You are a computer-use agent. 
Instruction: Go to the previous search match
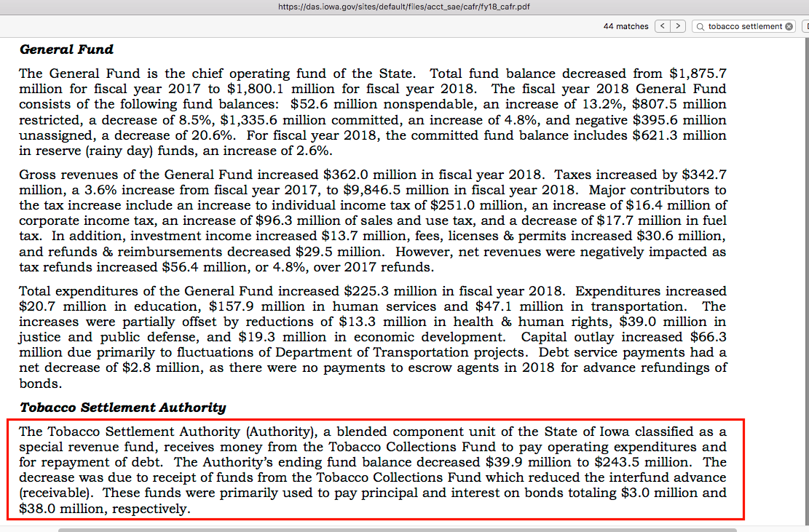(x=663, y=26)
